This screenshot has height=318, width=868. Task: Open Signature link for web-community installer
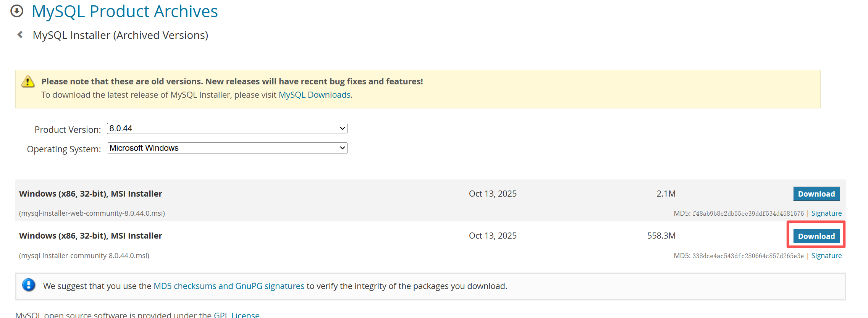(x=826, y=213)
